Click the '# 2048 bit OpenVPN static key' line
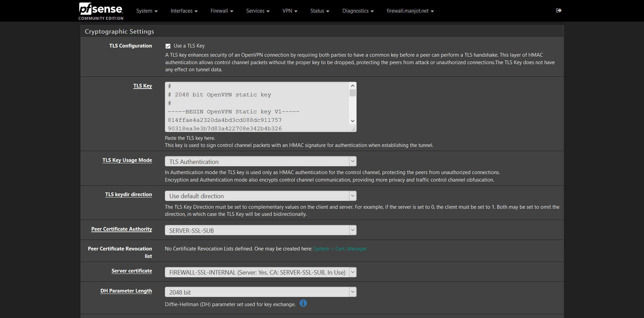644x318 pixels. [220, 95]
